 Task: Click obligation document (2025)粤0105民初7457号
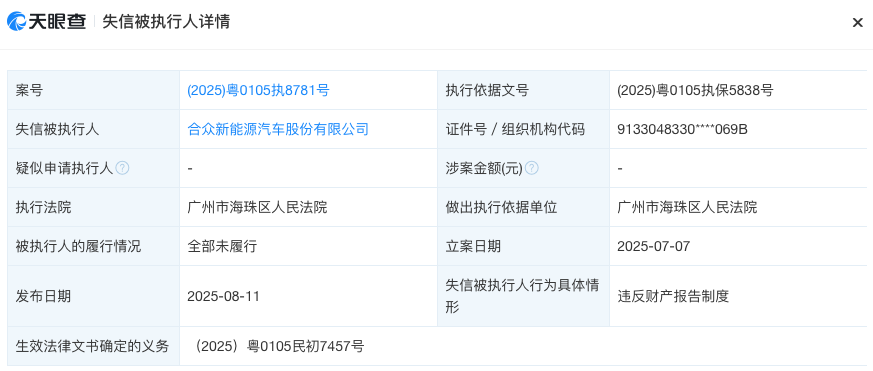[x=277, y=346]
